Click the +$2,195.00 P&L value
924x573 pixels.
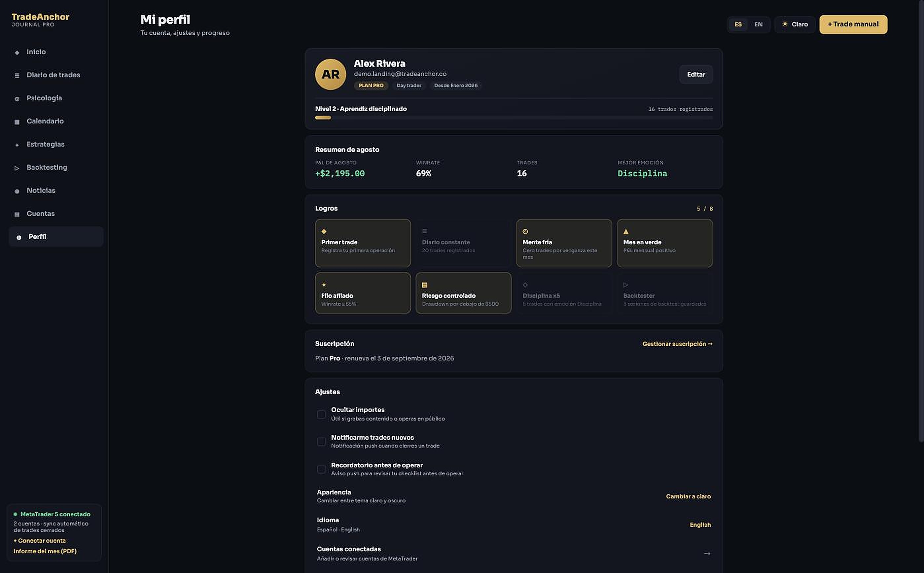[340, 173]
